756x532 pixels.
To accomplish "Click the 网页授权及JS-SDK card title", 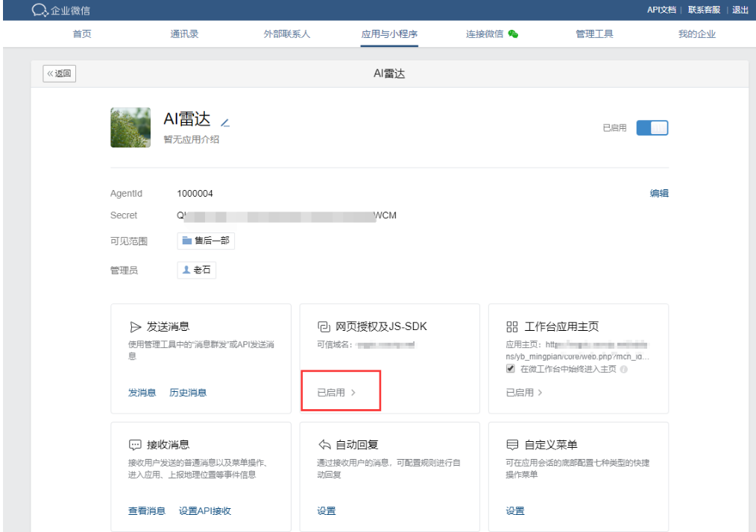I will [x=381, y=326].
